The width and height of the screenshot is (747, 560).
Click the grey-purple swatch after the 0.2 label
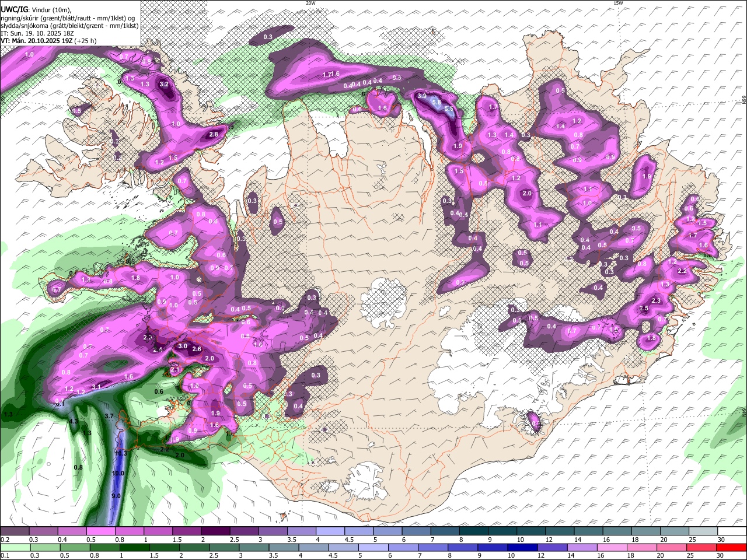(x=15, y=531)
